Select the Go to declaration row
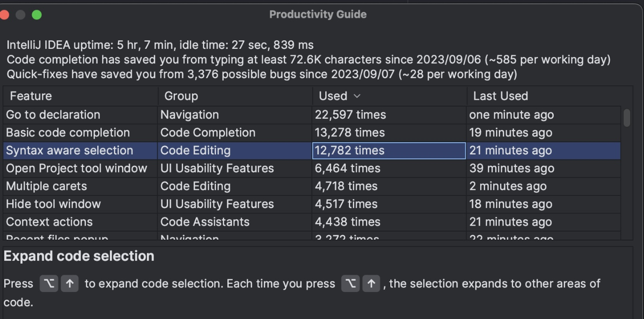 [x=53, y=115]
